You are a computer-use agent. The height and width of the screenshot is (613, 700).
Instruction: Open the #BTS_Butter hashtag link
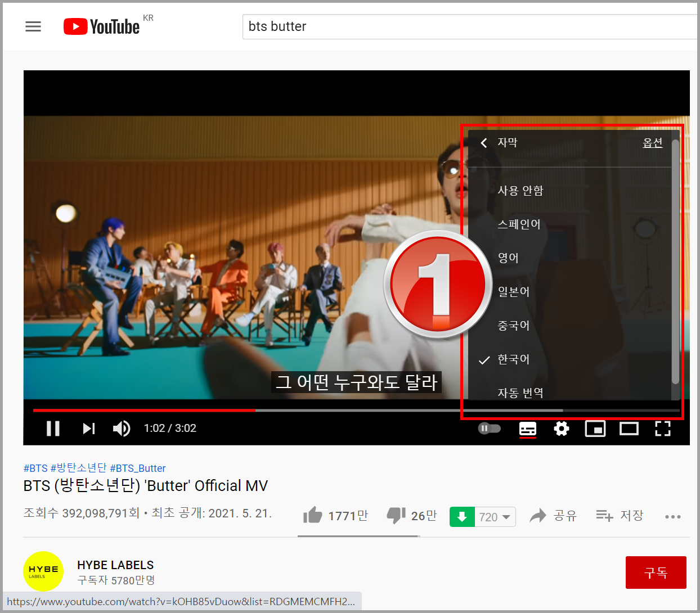[138, 468]
